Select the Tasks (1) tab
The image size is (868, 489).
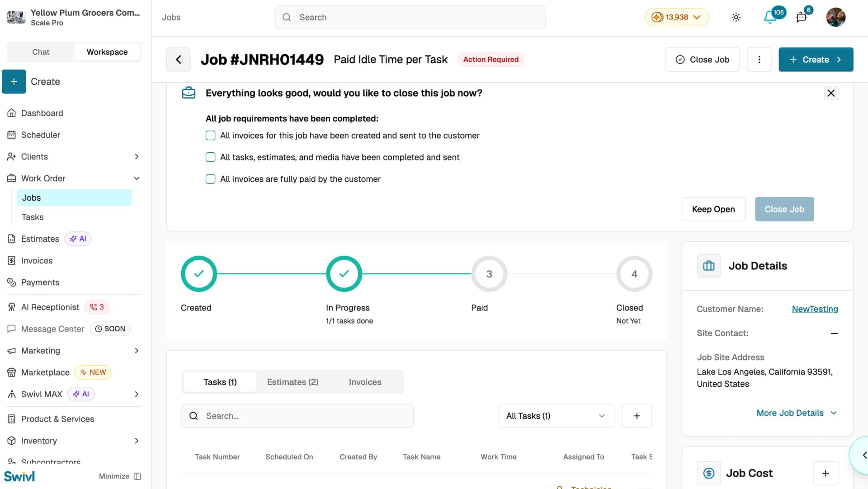coord(220,382)
